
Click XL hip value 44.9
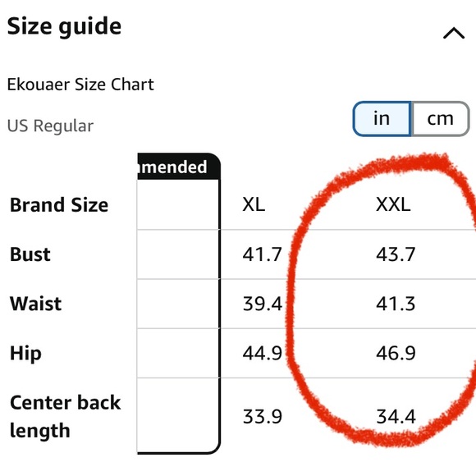point(263,353)
